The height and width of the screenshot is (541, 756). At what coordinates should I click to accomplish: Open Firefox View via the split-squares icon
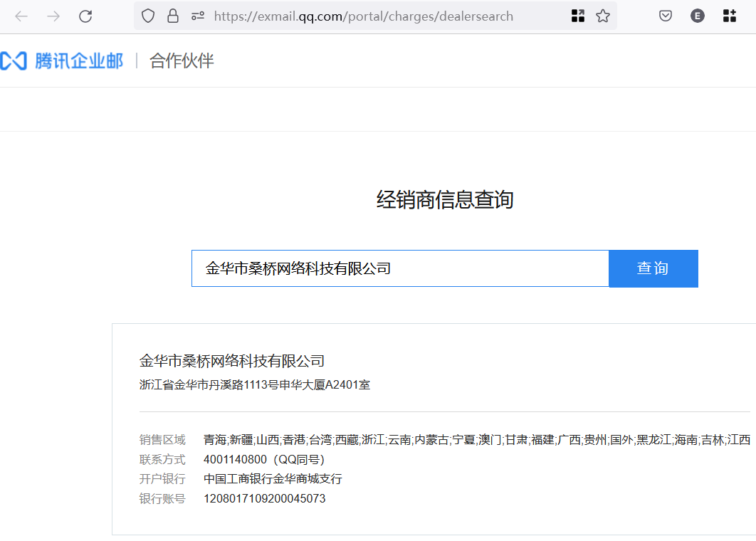point(578,16)
